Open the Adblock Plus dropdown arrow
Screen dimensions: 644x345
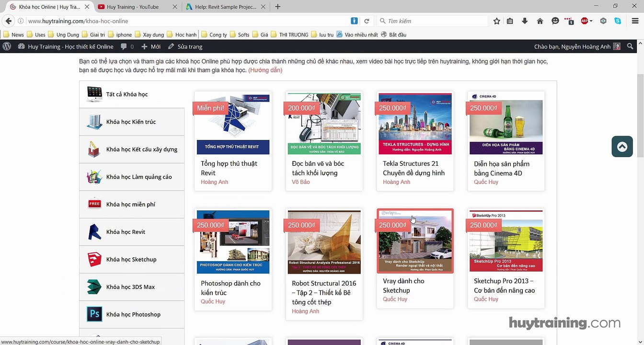[591, 21]
